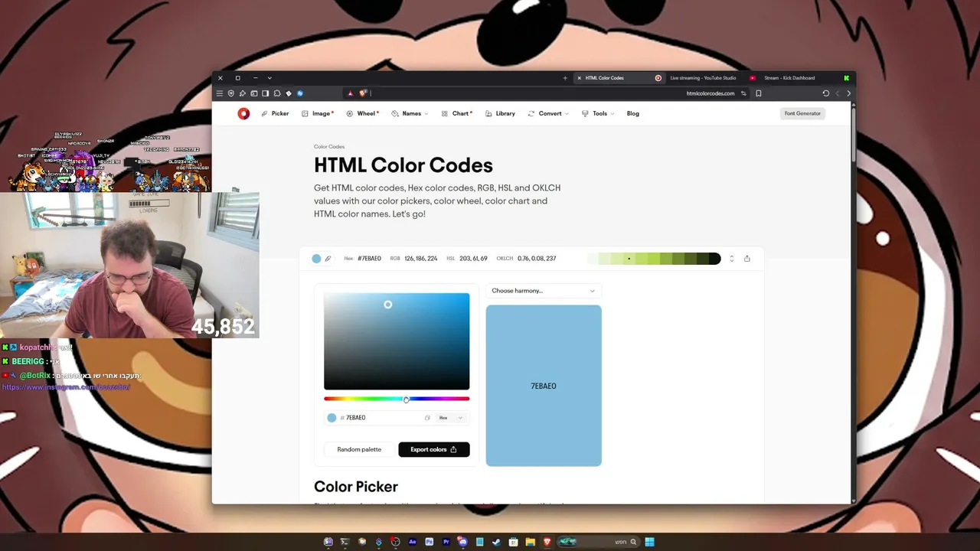Click the large 7EBAE0 color preview card
This screenshot has width=980, height=551.
(x=544, y=386)
